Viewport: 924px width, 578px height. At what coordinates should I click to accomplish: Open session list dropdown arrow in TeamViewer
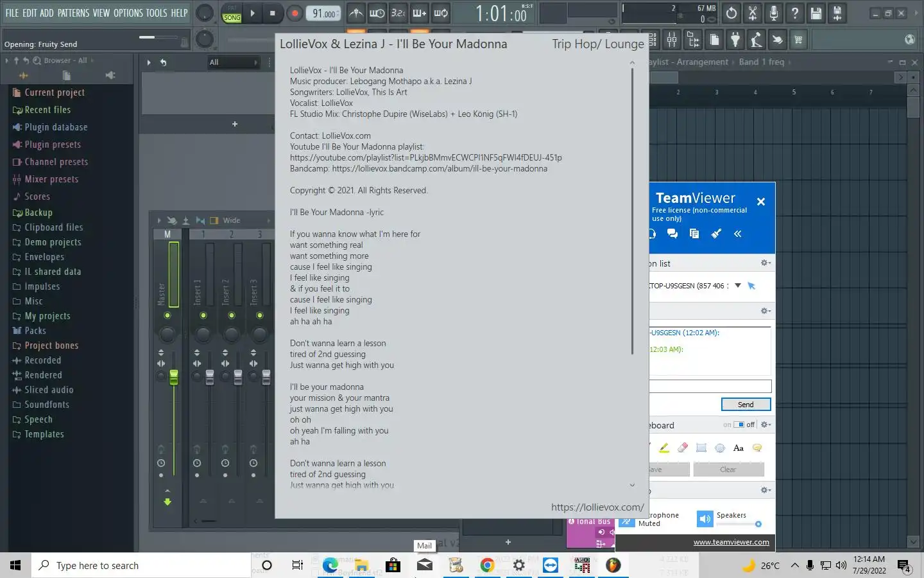click(x=738, y=286)
